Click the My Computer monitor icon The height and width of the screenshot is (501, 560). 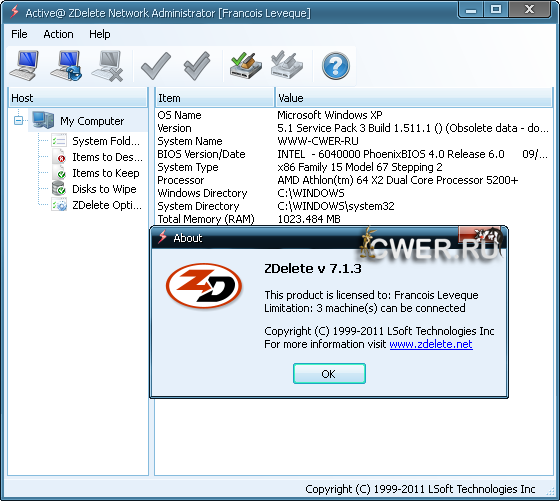click(x=43, y=120)
